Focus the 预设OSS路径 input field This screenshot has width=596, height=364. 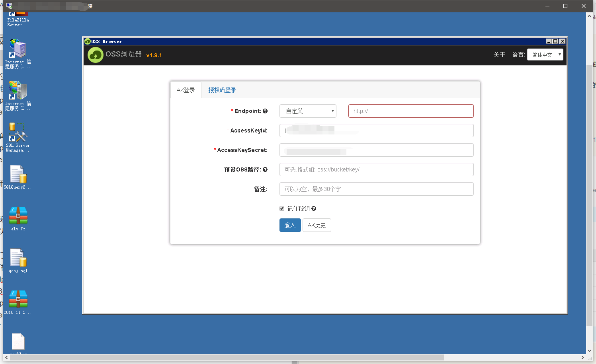377,169
